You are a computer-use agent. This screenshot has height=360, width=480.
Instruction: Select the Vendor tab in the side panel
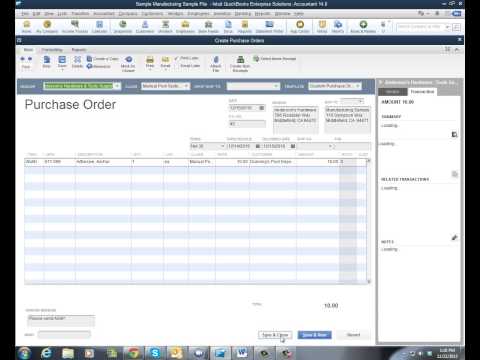(x=393, y=92)
